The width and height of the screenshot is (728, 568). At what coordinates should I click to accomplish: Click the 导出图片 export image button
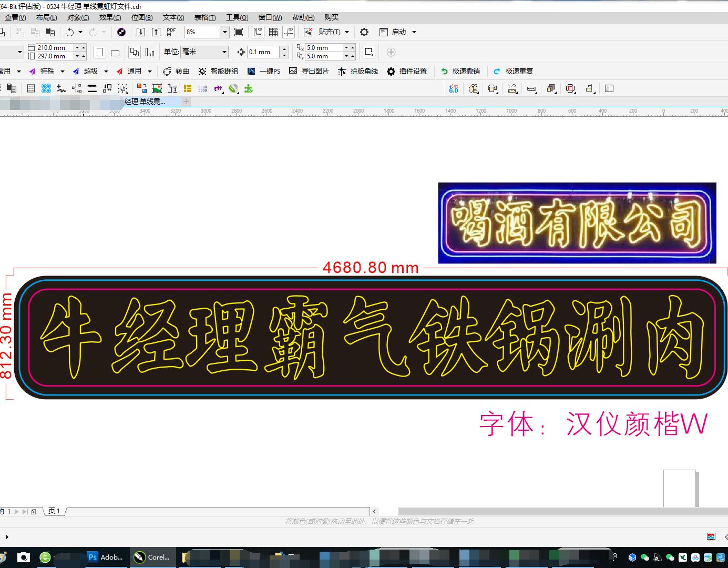[309, 71]
